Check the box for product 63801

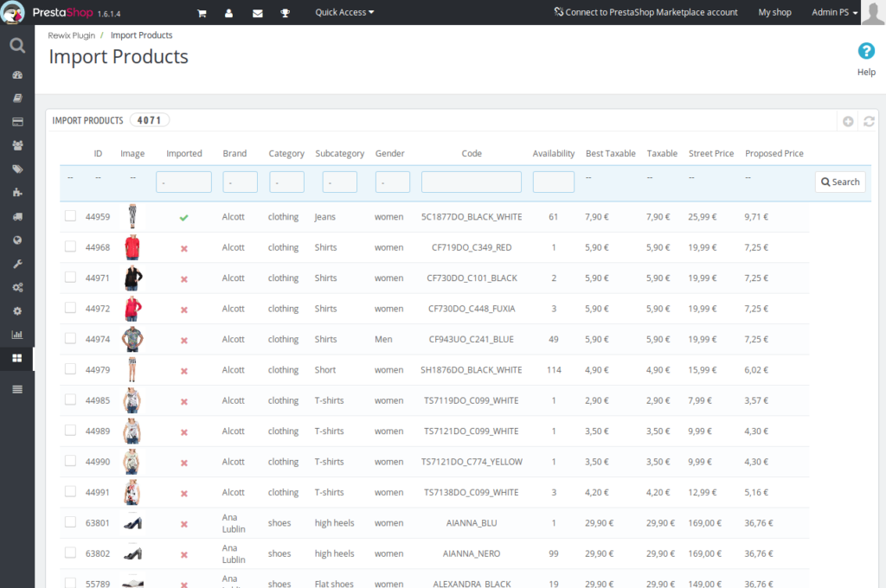(x=70, y=522)
